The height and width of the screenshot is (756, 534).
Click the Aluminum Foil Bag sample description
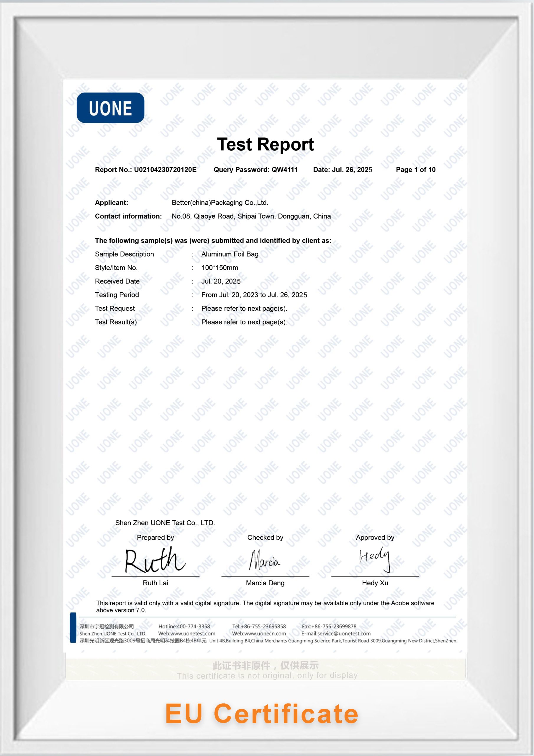(x=230, y=254)
